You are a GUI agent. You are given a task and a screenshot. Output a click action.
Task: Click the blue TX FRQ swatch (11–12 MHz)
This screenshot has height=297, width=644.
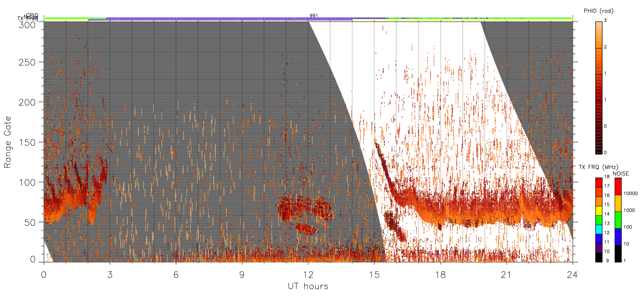598,239
